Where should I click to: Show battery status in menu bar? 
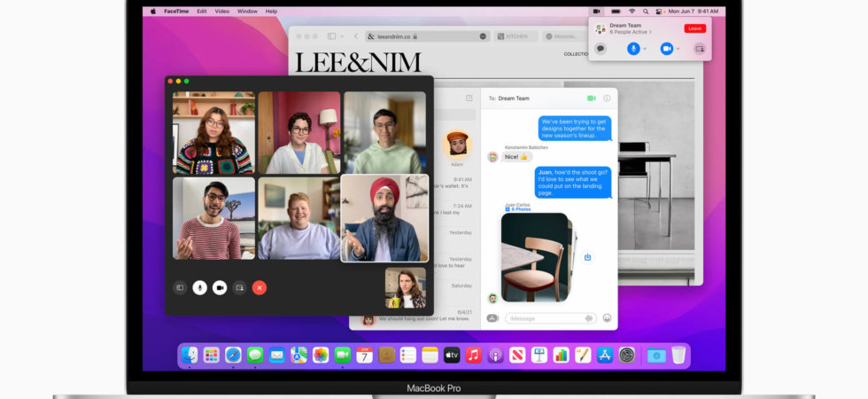click(x=616, y=11)
